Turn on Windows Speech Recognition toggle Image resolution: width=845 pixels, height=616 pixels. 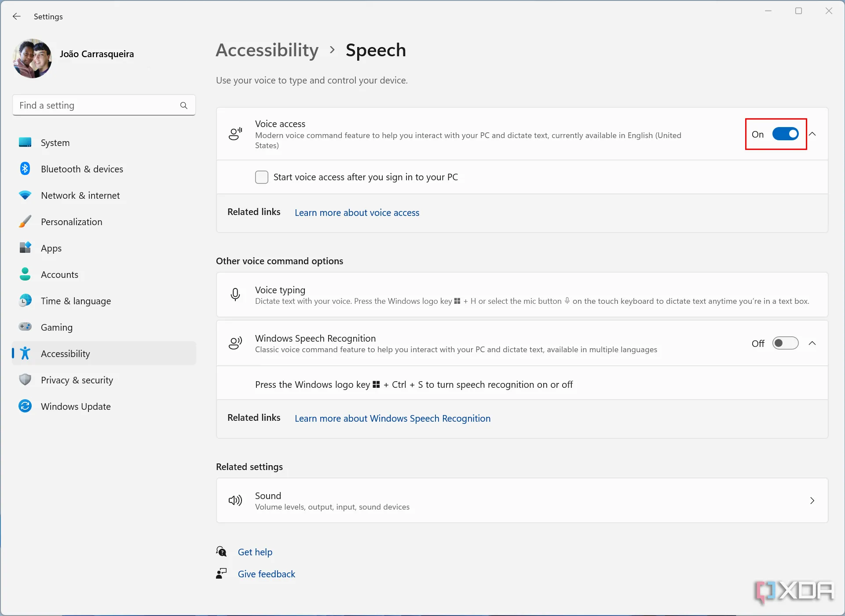click(x=785, y=343)
